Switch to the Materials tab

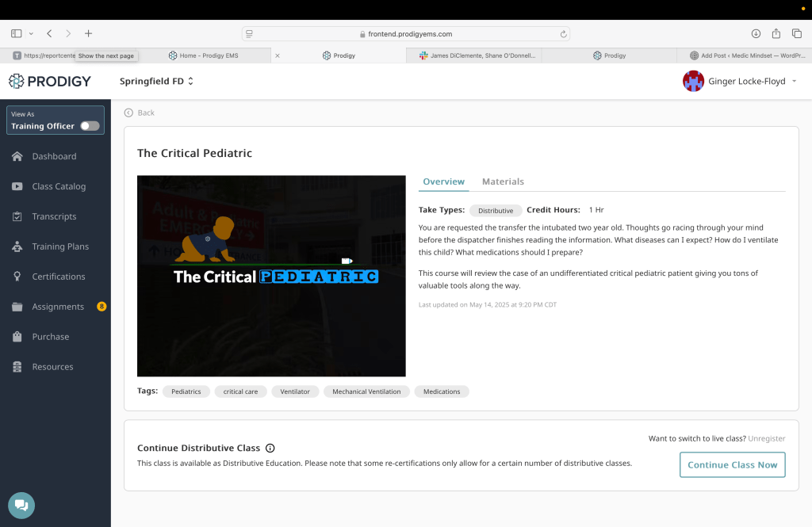pyautogui.click(x=503, y=181)
